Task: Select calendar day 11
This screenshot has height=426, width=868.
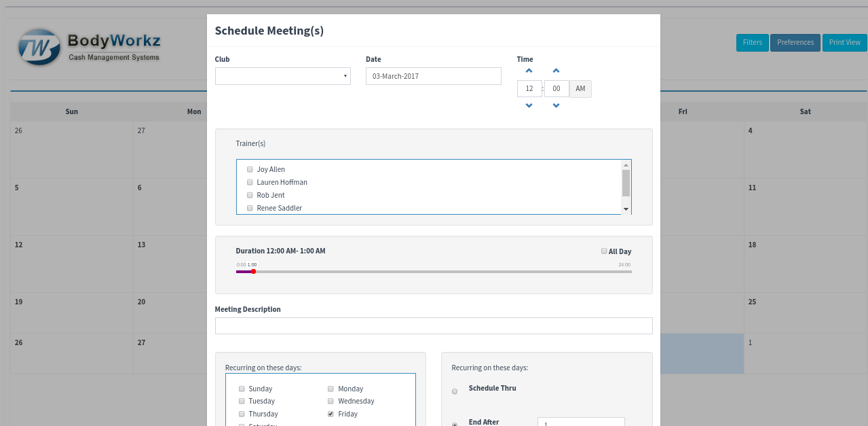Action: (806, 207)
